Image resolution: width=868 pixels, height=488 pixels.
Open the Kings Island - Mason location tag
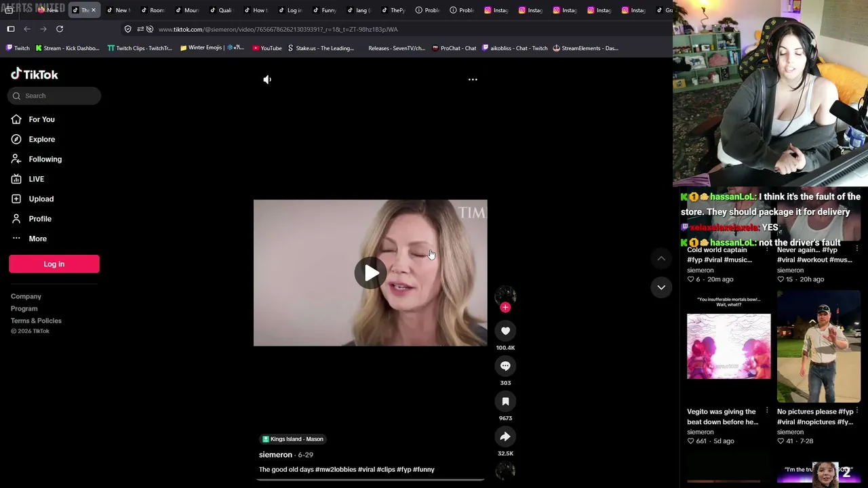[x=293, y=439]
